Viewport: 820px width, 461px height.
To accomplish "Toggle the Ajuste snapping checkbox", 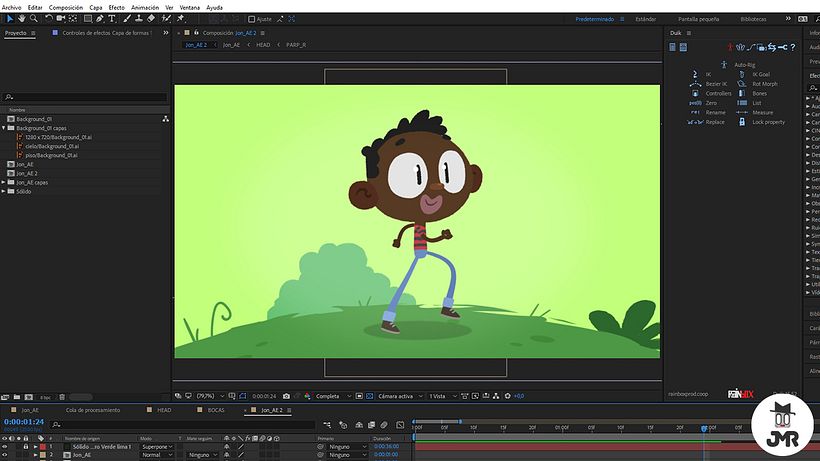I will coord(252,19).
